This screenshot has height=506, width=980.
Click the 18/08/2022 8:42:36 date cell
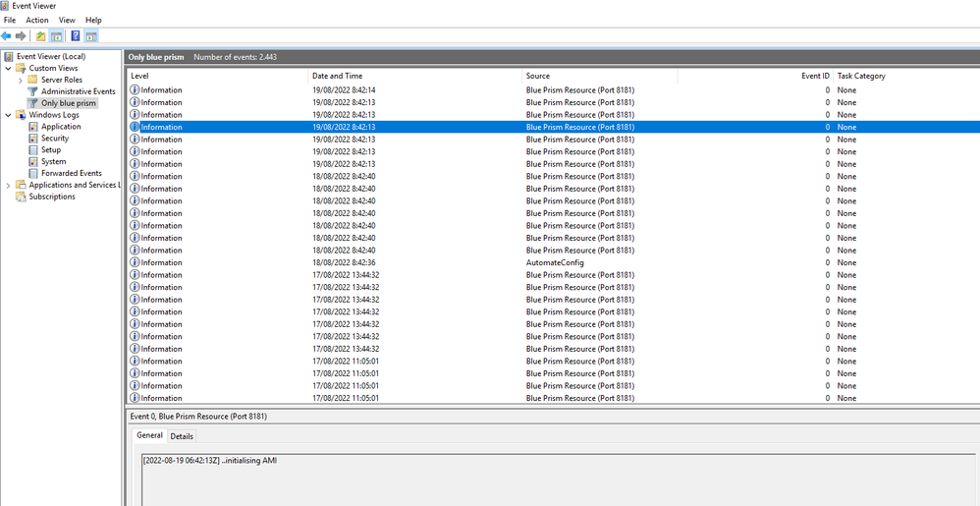tap(344, 262)
